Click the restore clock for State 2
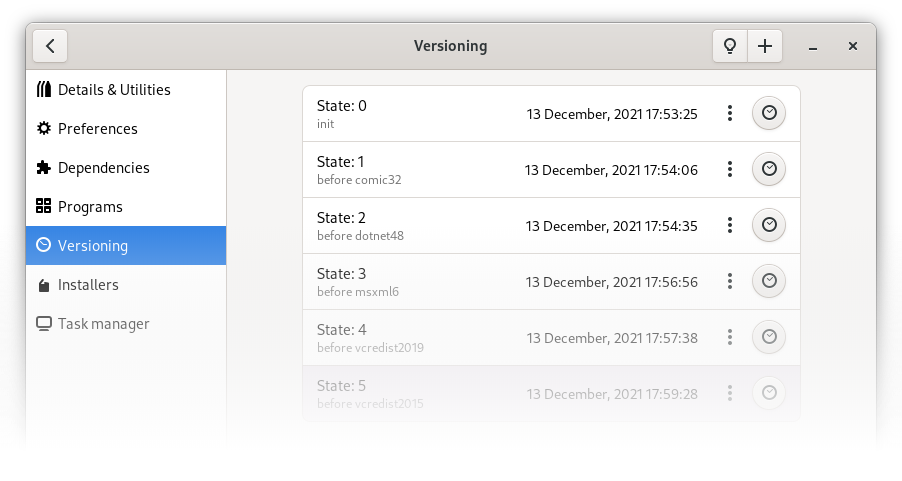Screen dimensions: 902x481 click(x=769, y=224)
